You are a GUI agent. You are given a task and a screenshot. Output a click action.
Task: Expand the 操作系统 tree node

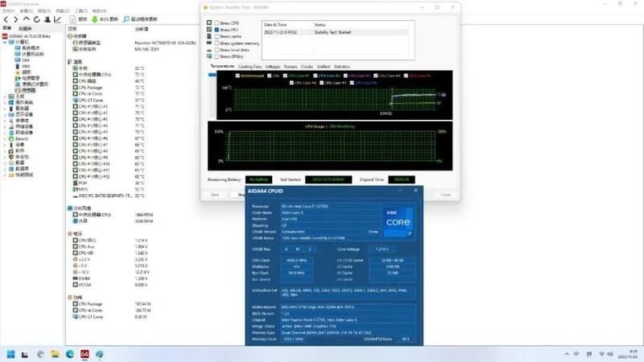point(5,102)
